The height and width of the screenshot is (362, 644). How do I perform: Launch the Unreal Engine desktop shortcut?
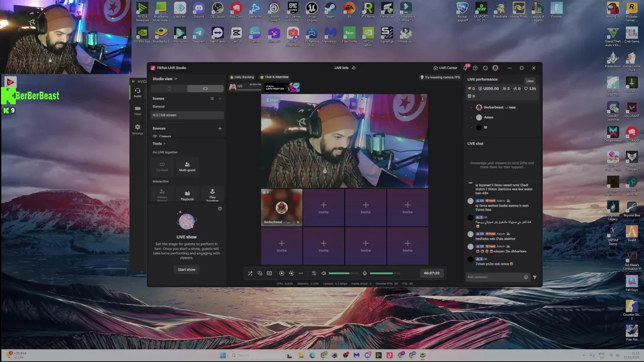pos(312,11)
